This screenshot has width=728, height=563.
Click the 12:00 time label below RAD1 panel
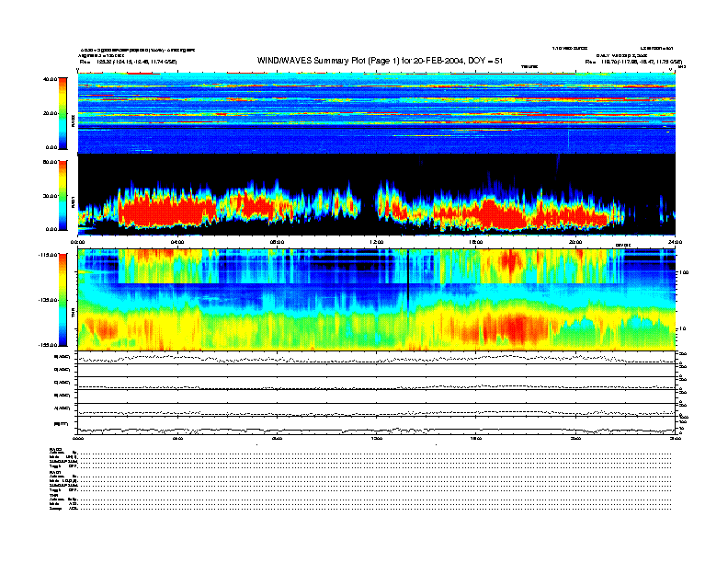click(375, 242)
